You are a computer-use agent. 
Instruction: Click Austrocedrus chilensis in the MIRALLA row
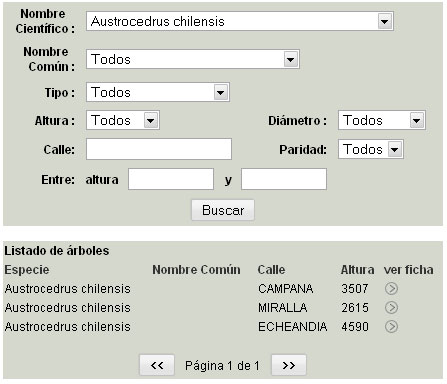[x=67, y=308]
